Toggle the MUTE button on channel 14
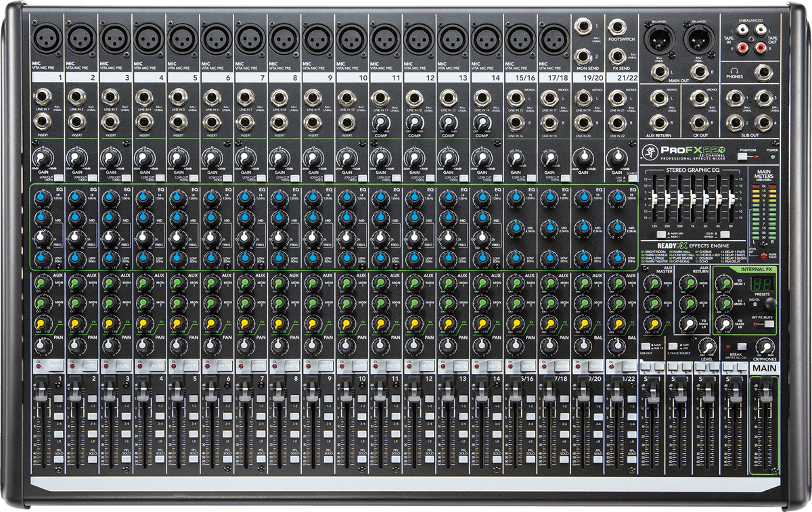This screenshot has height=512, width=812. pos(495,365)
